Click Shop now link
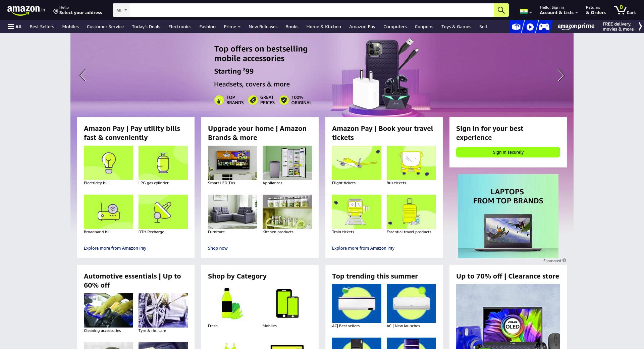The height and width of the screenshot is (349, 644). click(x=218, y=248)
